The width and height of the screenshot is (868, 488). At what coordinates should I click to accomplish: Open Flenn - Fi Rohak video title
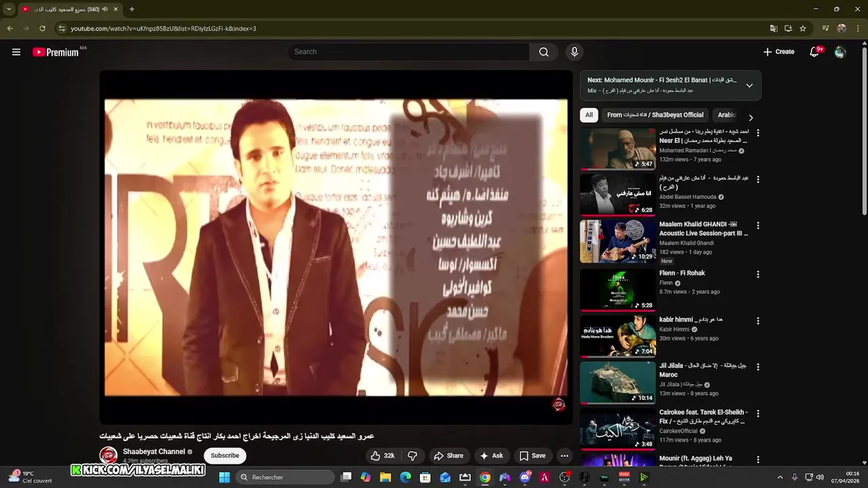click(x=682, y=273)
